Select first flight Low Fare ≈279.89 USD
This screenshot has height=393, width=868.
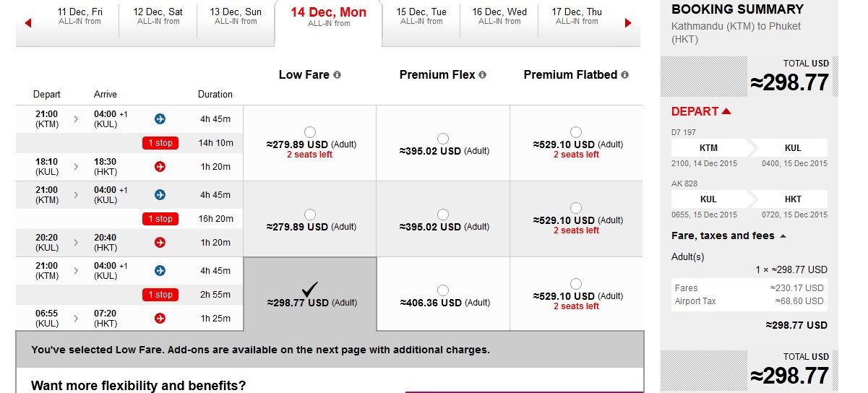(x=310, y=131)
